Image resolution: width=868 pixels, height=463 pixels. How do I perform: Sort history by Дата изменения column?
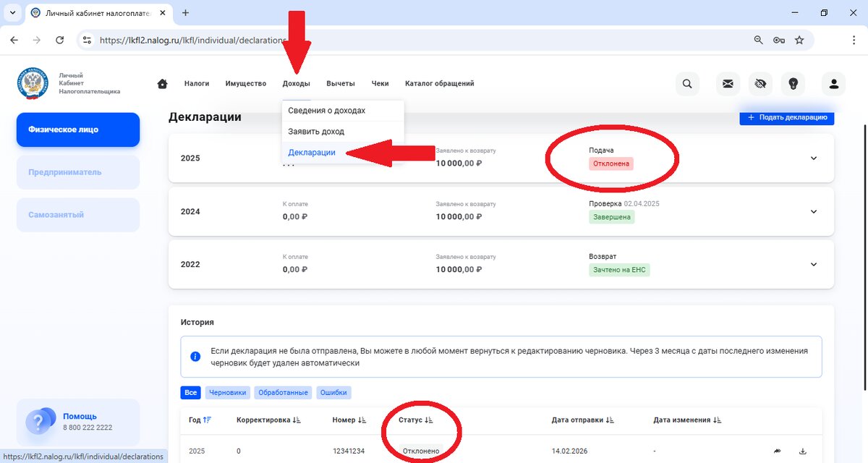[687, 420]
